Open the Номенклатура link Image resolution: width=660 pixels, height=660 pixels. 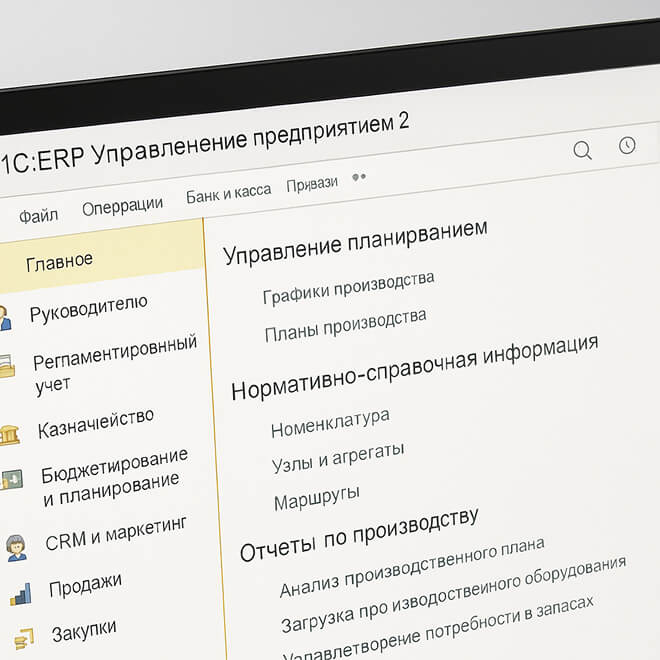(330, 423)
